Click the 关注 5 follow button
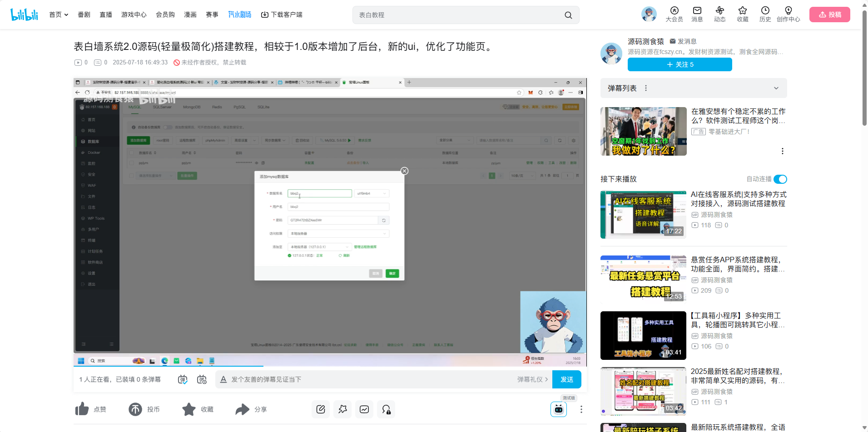 (680, 64)
